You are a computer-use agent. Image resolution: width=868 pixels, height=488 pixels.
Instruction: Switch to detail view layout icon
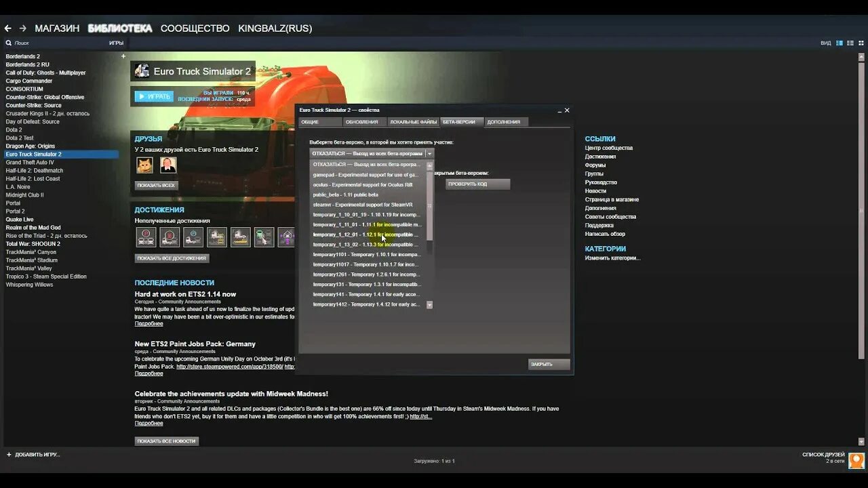pos(839,43)
